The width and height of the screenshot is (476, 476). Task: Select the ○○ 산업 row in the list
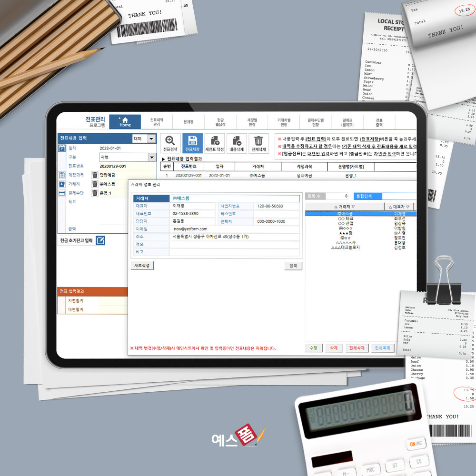tap(361, 223)
